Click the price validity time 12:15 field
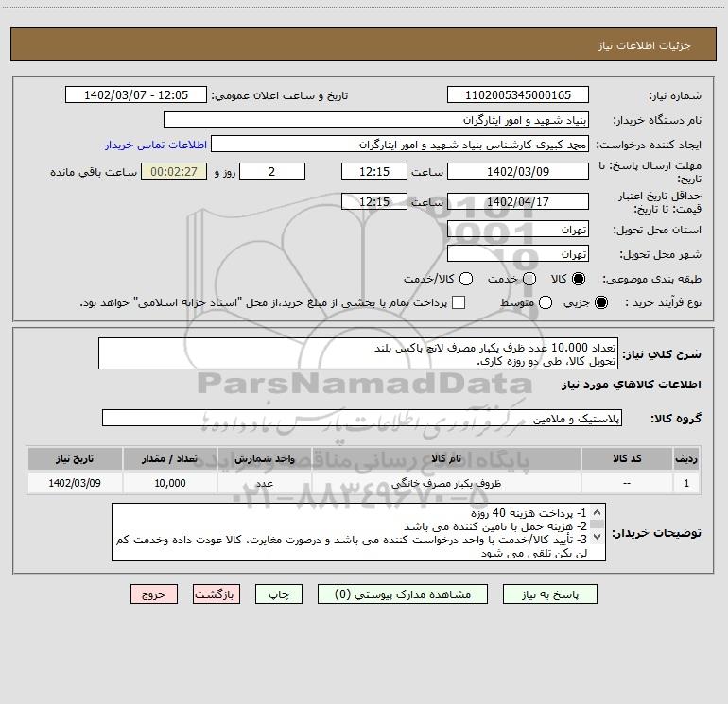The image size is (728, 704). pos(374,201)
